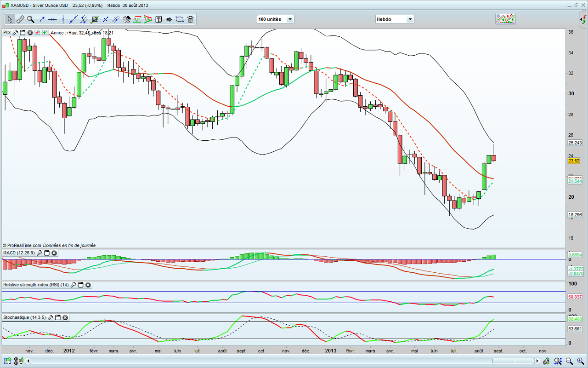
Task: Activate the magnifying glass zoom tool
Action: [x=31, y=19]
